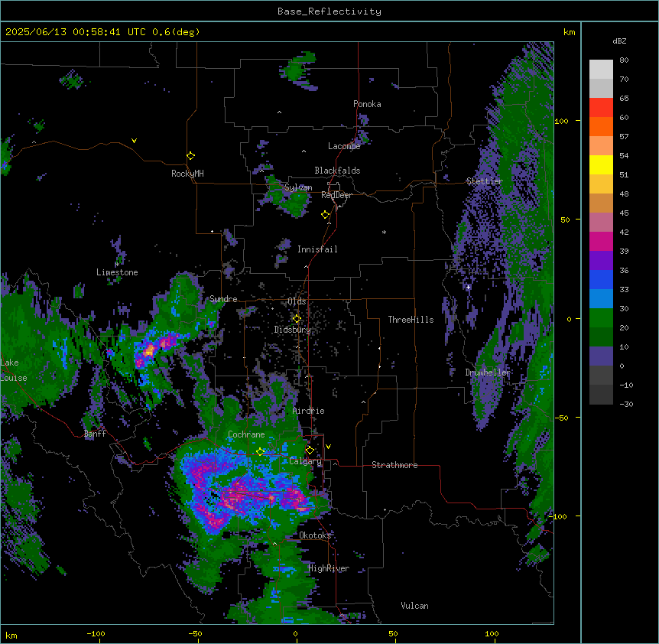
Task: Select the yellow diamond marker south of RedDeer
Action: click(x=326, y=215)
